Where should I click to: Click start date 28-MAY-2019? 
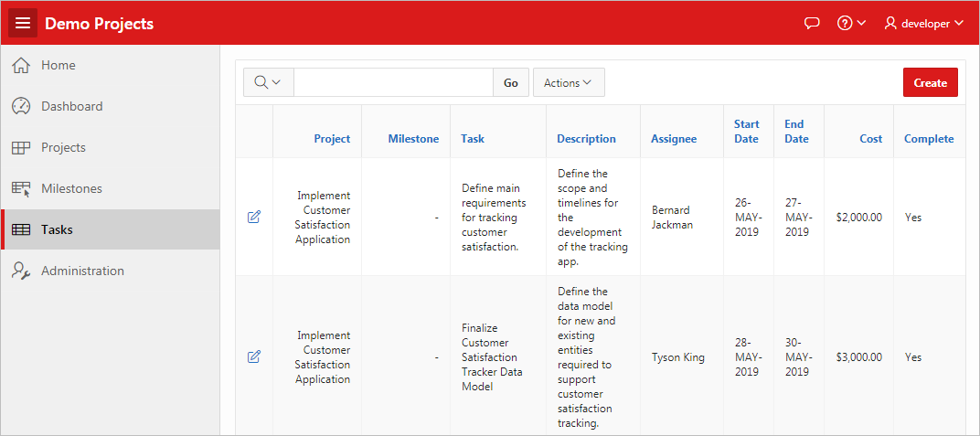[x=747, y=357]
